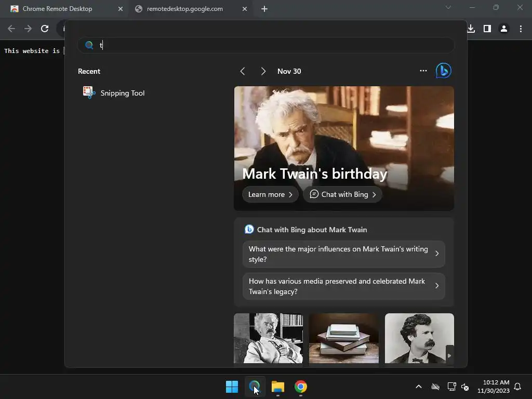Click the OneDrive tray icon
The image size is (532, 399).
coord(435,387)
